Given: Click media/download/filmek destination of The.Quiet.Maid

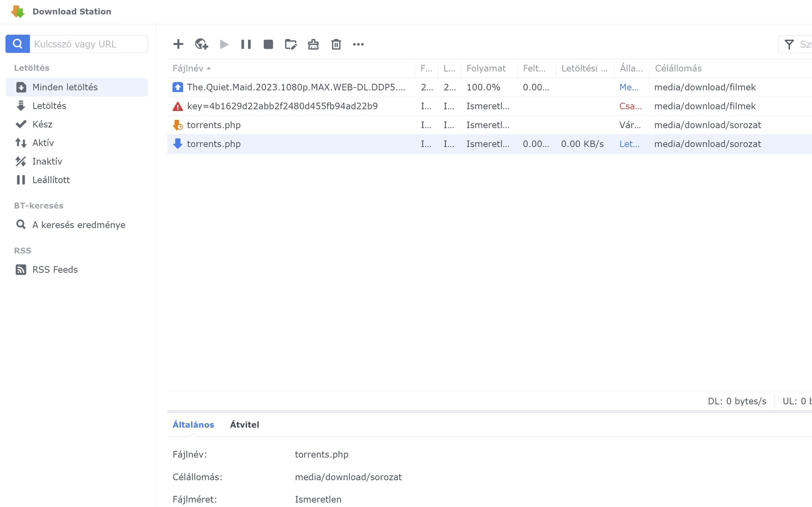Looking at the screenshot, I should tap(705, 87).
